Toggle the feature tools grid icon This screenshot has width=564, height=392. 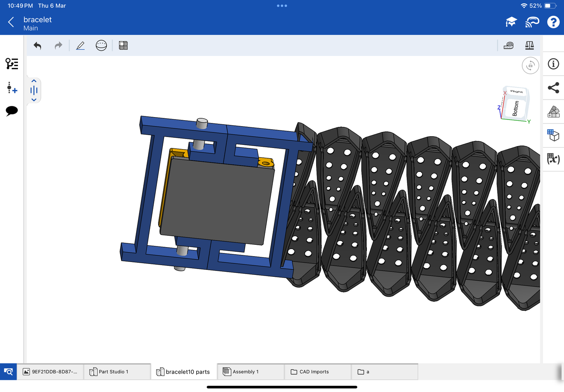pyautogui.click(x=123, y=46)
